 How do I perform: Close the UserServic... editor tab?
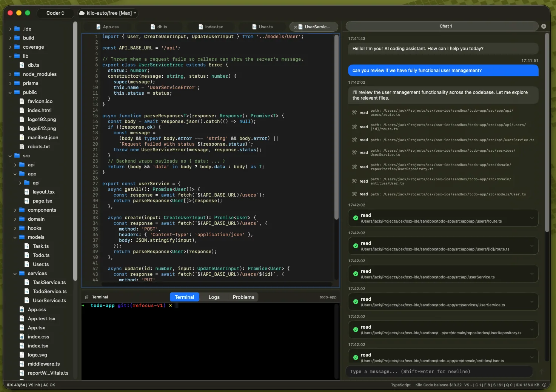click(x=295, y=27)
